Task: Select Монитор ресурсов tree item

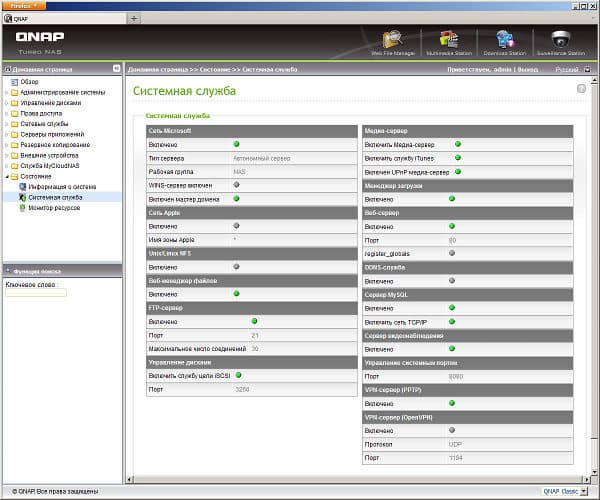Action: tap(54, 208)
